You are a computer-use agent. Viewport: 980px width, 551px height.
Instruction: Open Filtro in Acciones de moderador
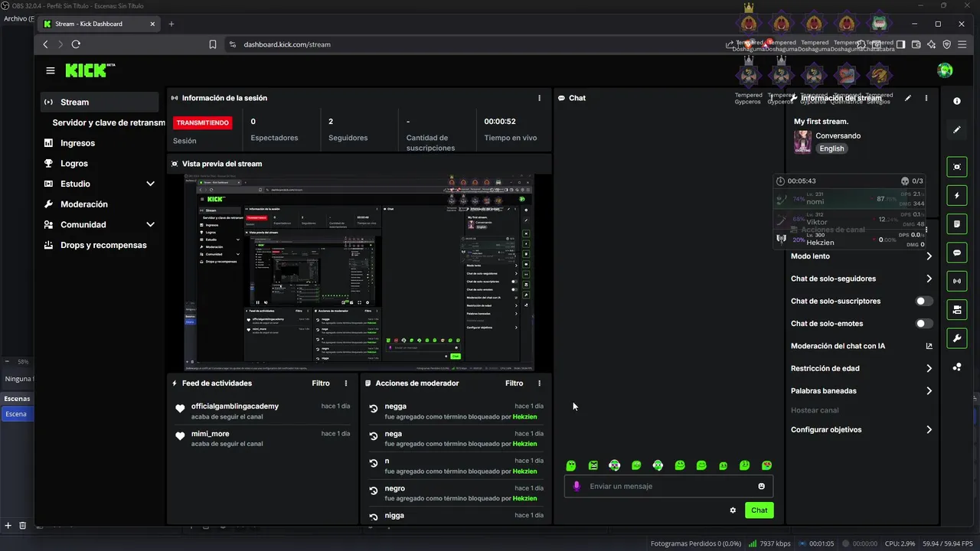pyautogui.click(x=514, y=383)
